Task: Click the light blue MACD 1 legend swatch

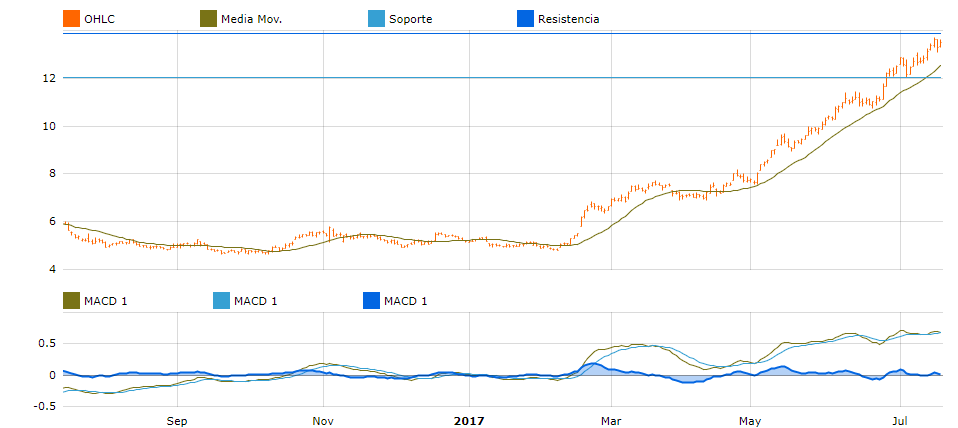Action: point(222,301)
